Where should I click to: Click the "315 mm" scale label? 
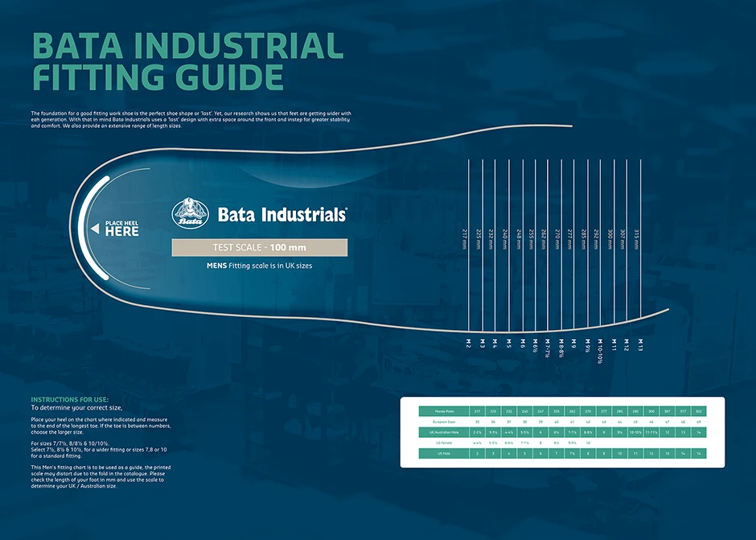click(636, 239)
